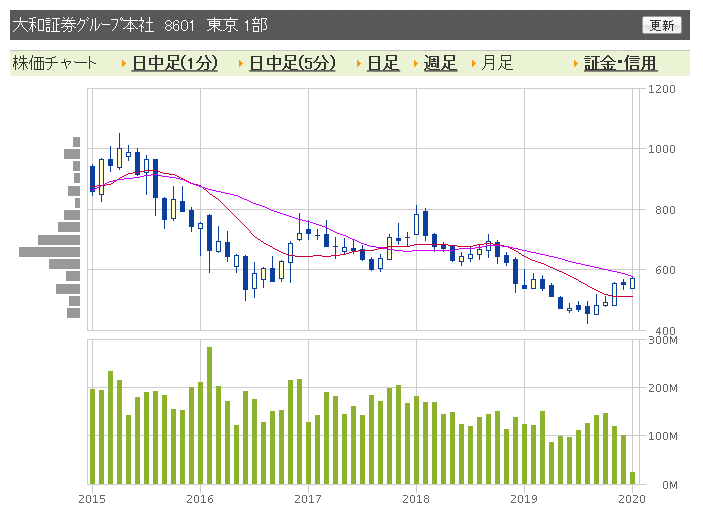The width and height of the screenshot is (703, 527).
Task: Click the 東京 1部 market label
Action: tap(237, 25)
